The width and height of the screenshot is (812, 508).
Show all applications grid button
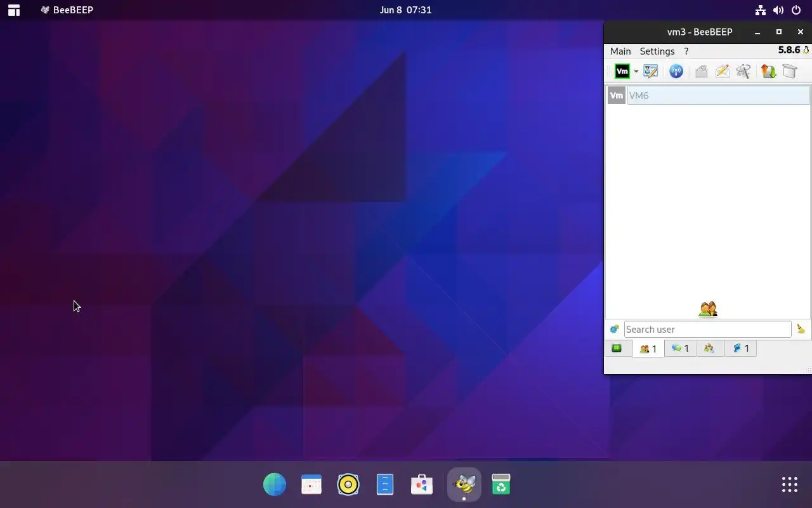pyautogui.click(x=790, y=485)
